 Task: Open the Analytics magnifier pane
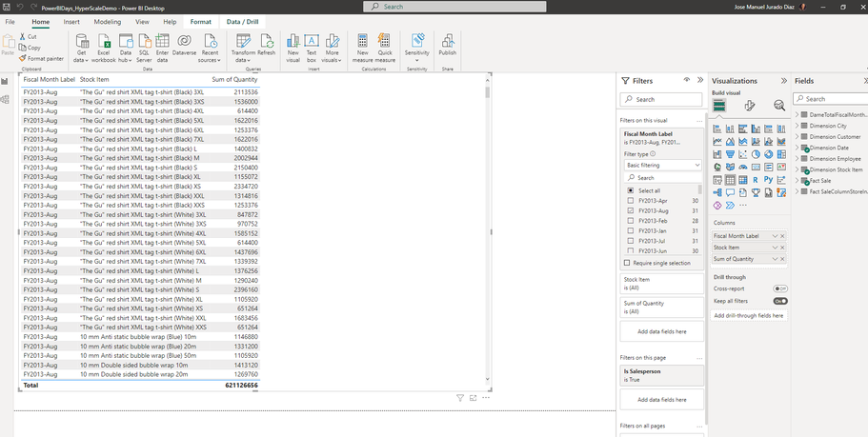pos(779,106)
